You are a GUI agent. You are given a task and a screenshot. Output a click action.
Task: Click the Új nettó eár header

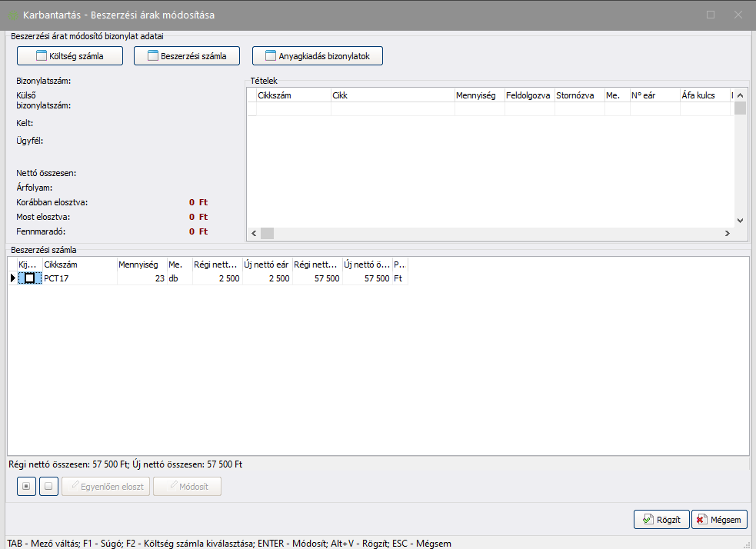(x=266, y=265)
